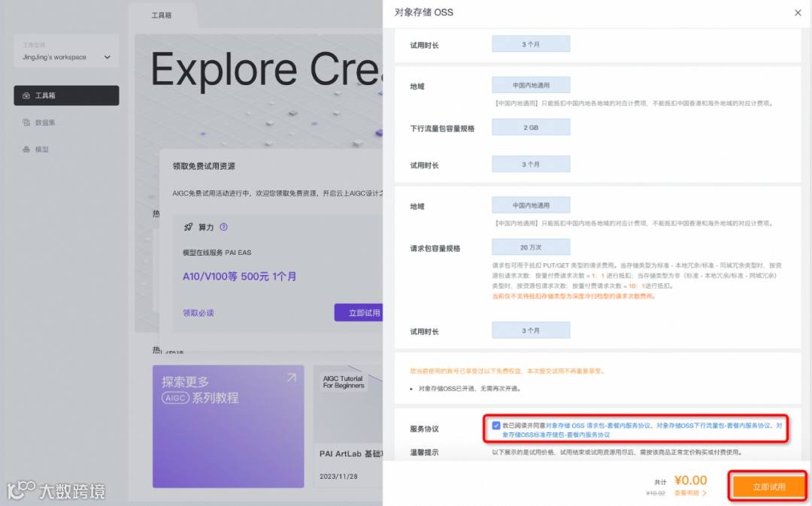812x506 pixels.
Task: Switch to the 工具箱 top tab
Action: click(x=162, y=16)
